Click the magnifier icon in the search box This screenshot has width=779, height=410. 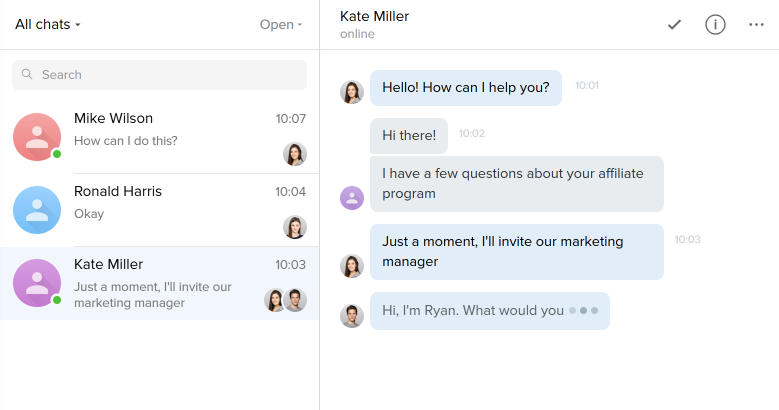[27, 75]
